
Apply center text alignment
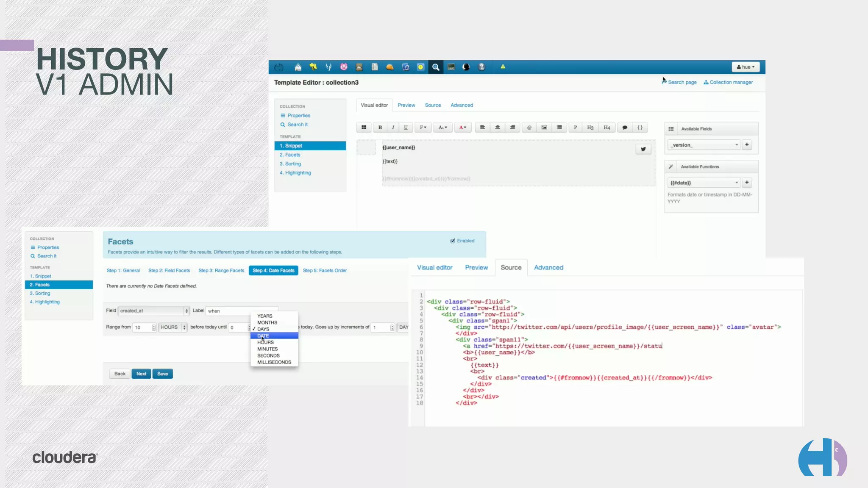497,128
